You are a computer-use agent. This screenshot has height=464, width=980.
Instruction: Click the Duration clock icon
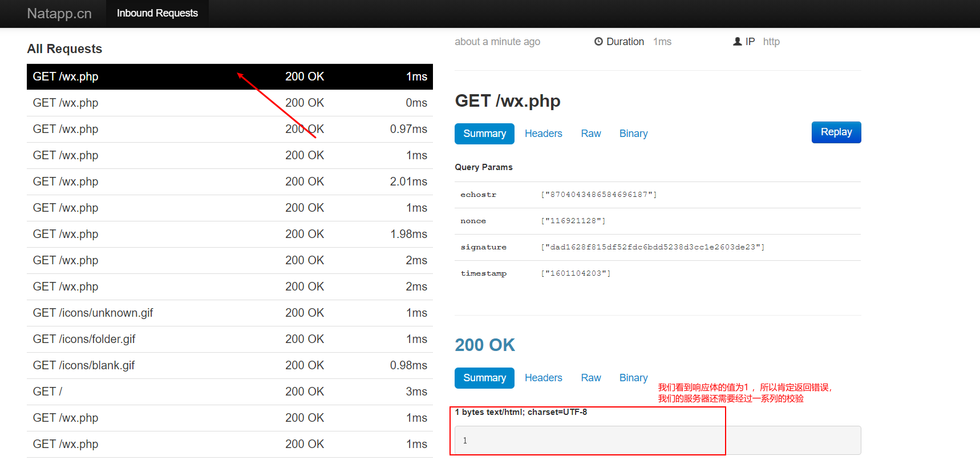(x=598, y=42)
